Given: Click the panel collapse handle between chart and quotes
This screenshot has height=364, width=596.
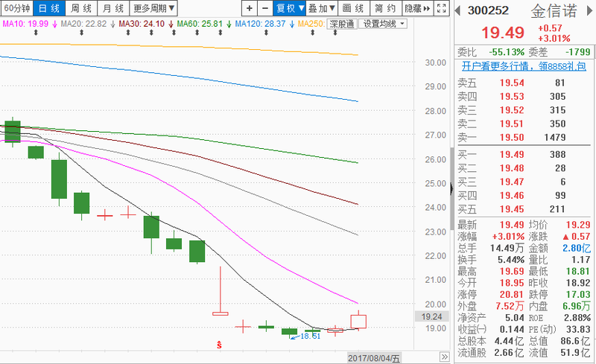Looking at the screenshot, I should tap(450, 188).
